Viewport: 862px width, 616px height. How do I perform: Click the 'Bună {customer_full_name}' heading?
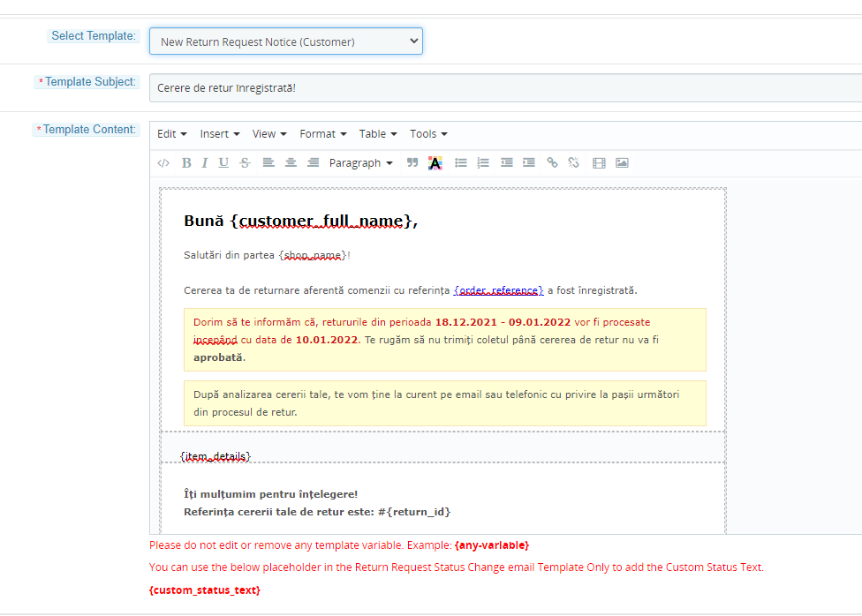300,221
